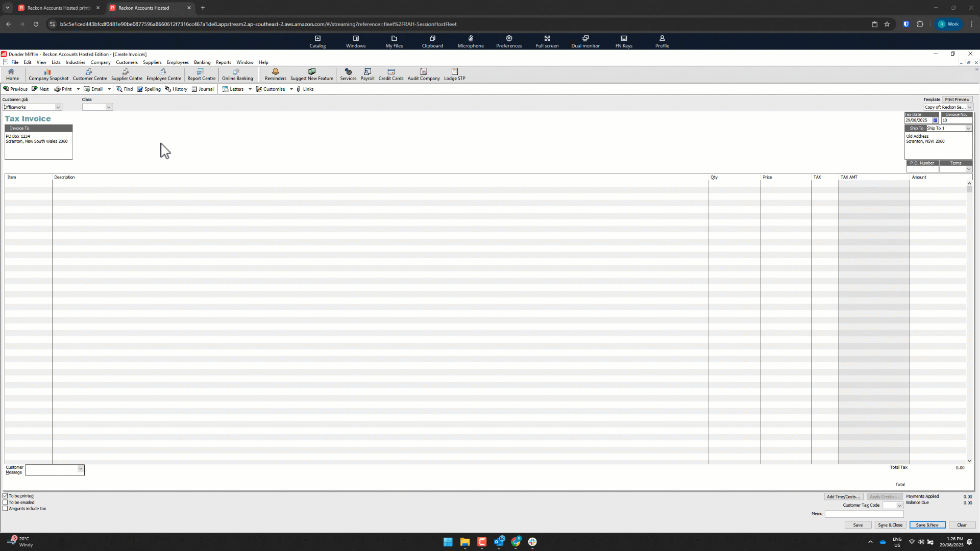Email the invoice from the toolbar
This screenshot has height=551, width=980.
pyautogui.click(x=93, y=89)
